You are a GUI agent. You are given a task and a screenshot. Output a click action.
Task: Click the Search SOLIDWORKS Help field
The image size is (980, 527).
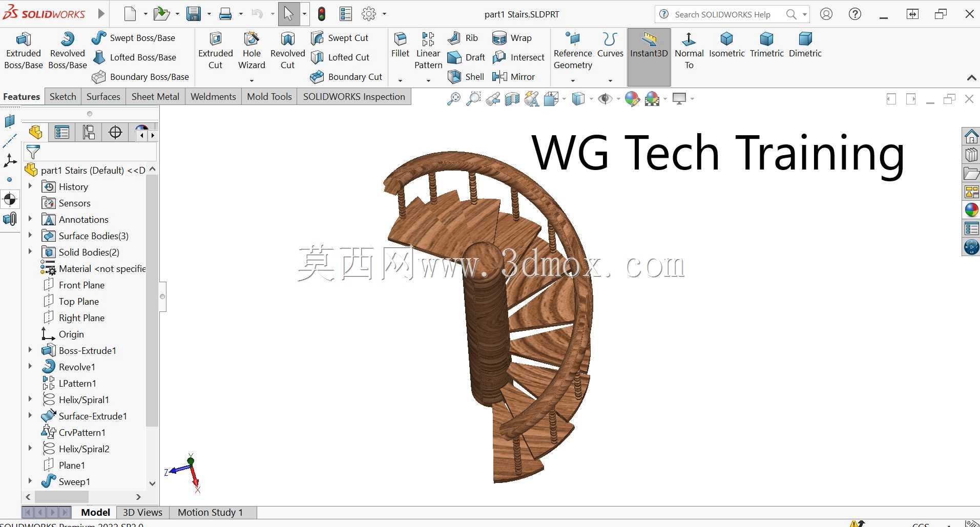click(723, 14)
